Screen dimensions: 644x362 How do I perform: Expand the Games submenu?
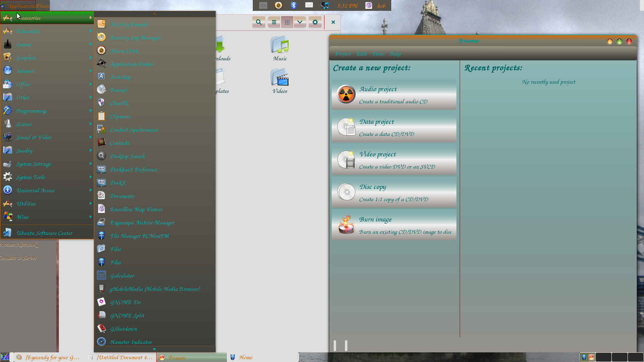(47, 44)
